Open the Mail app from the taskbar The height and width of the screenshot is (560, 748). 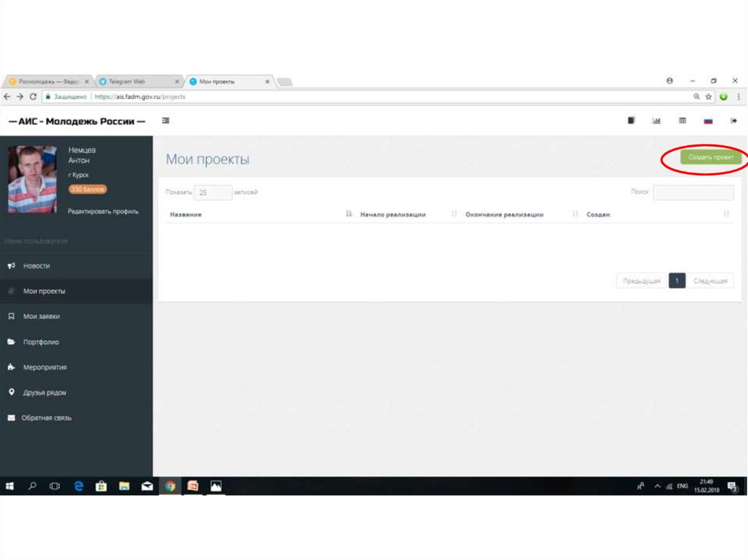tap(147, 486)
